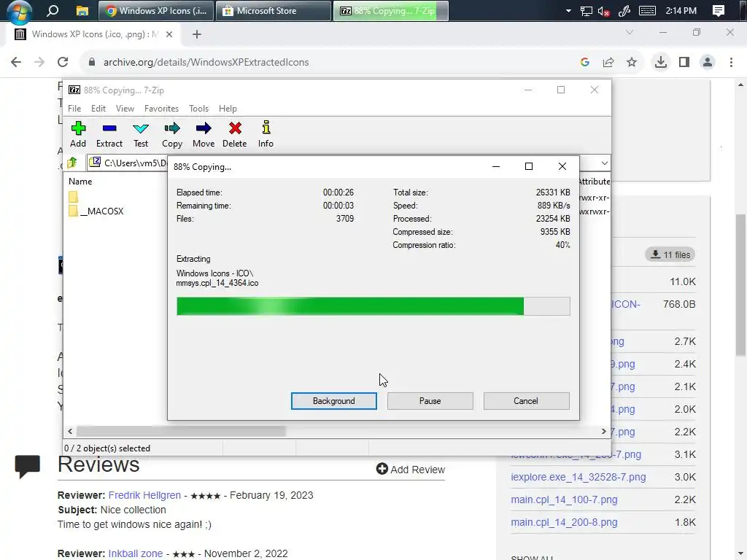This screenshot has height=560, width=747.
Task: Click the green extraction progress bar
Action: (373, 306)
